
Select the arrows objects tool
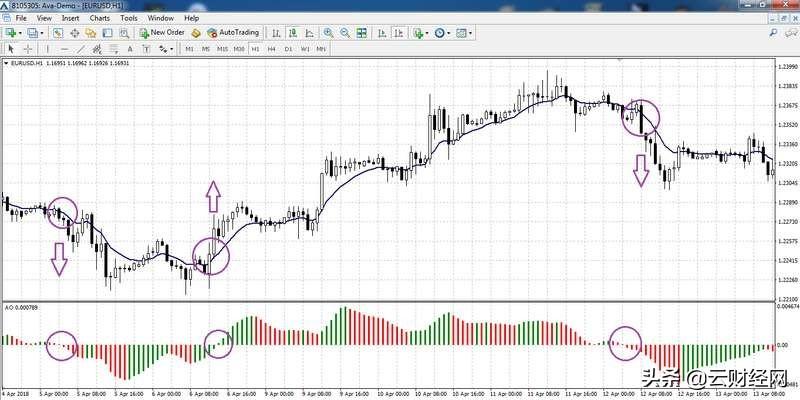pos(163,49)
